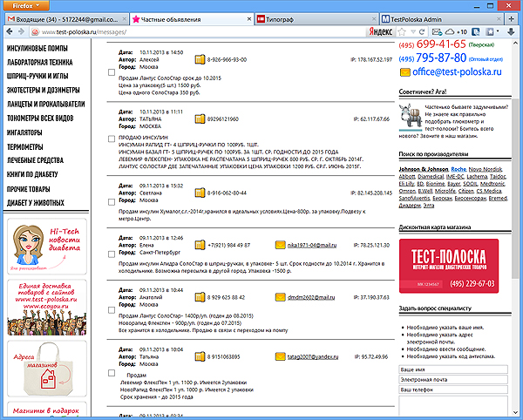
Task: Switch to the Входящие Gmail tab
Action: click(67, 19)
